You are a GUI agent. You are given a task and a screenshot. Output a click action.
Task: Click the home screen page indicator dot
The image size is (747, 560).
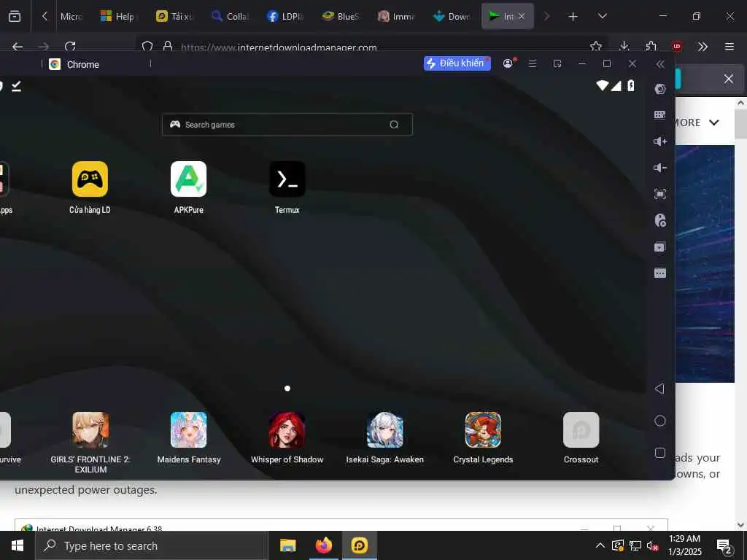coord(287,388)
